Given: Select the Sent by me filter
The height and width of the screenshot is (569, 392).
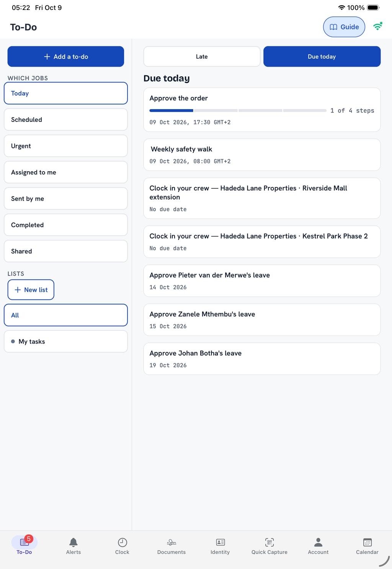Looking at the screenshot, I should [66, 198].
